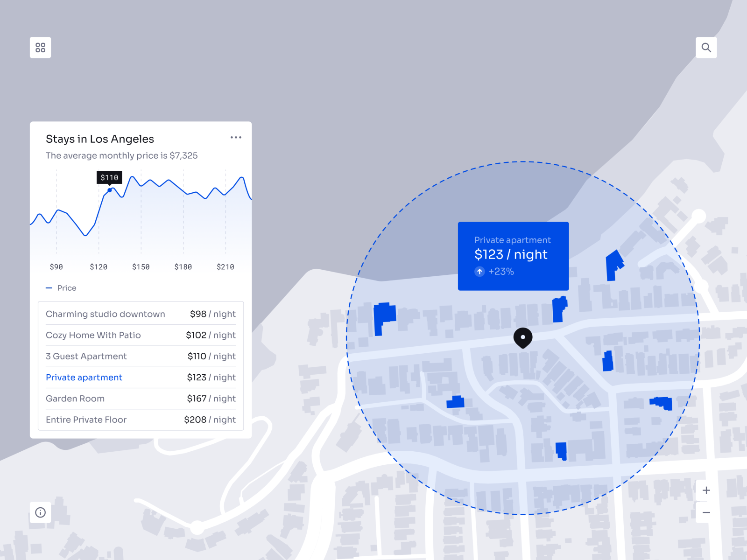Open the apps grid menu

point(40,47)
